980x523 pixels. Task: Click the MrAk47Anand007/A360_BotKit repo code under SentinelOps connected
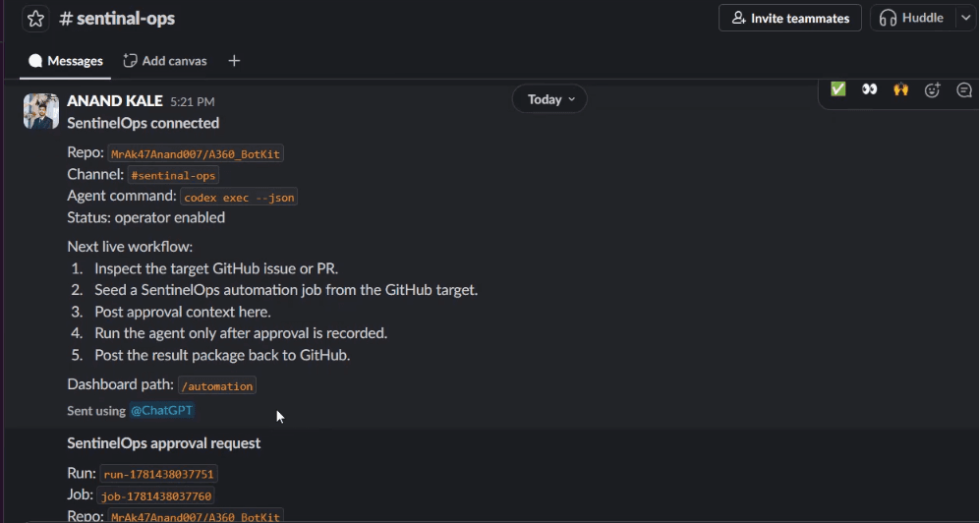tap(196, 153)
